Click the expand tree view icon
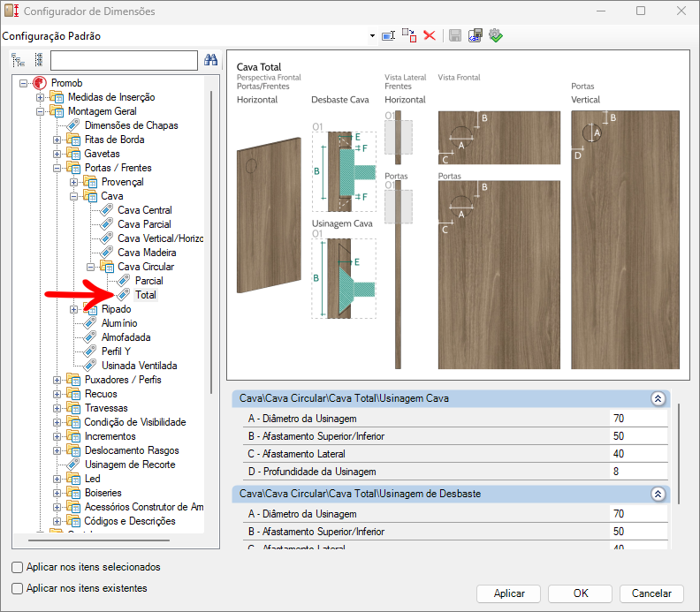Image resolution: width=700 pixels, height=612 pixels. click(18, 60)
